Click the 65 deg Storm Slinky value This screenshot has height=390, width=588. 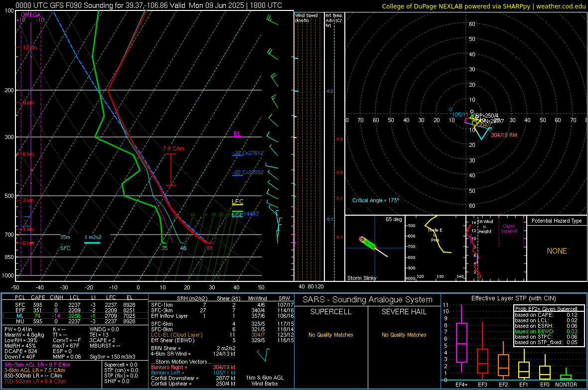(x=394, y=219)
